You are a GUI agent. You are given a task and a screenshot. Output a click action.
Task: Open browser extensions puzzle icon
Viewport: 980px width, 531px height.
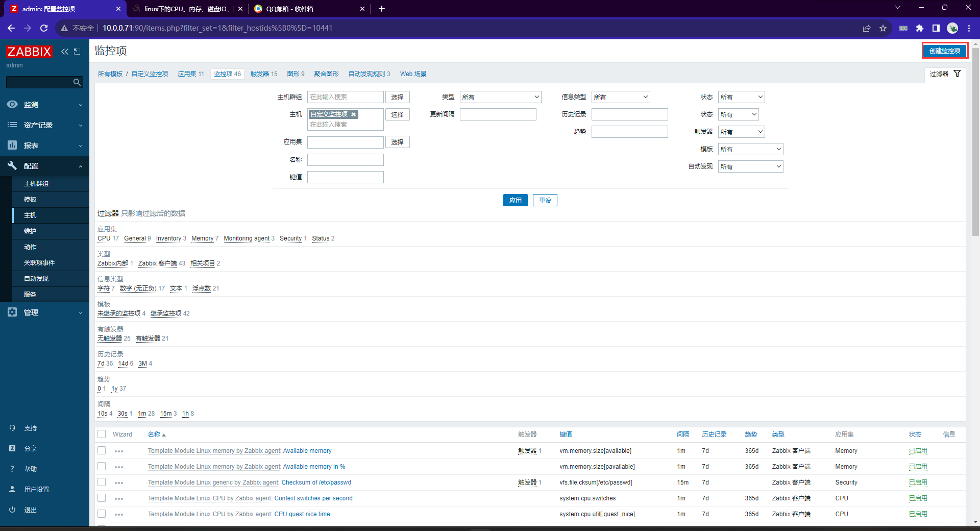click(x=920, y=28)
